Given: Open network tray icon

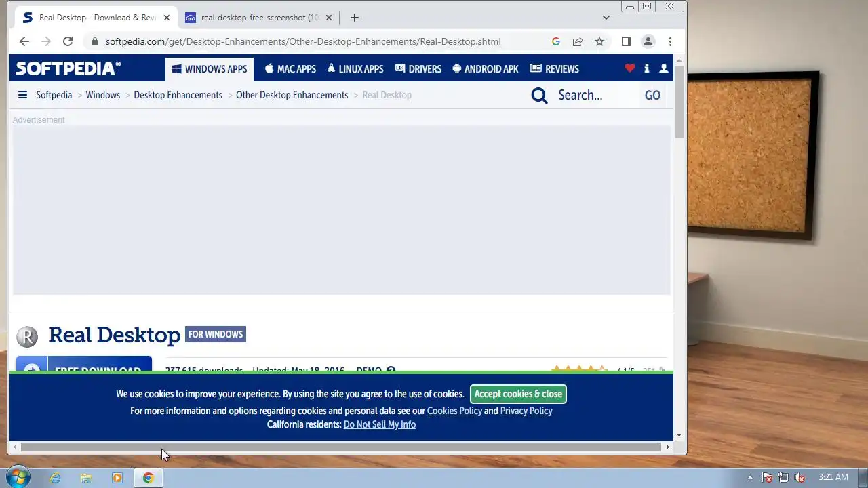Looking at the screenshot, I should coord(783,477).
